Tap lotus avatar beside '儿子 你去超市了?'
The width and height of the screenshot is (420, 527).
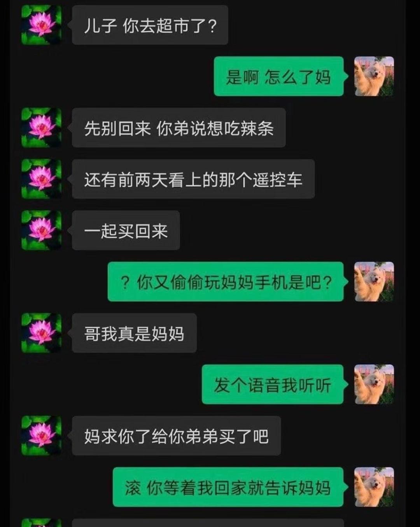click(41, 25)
